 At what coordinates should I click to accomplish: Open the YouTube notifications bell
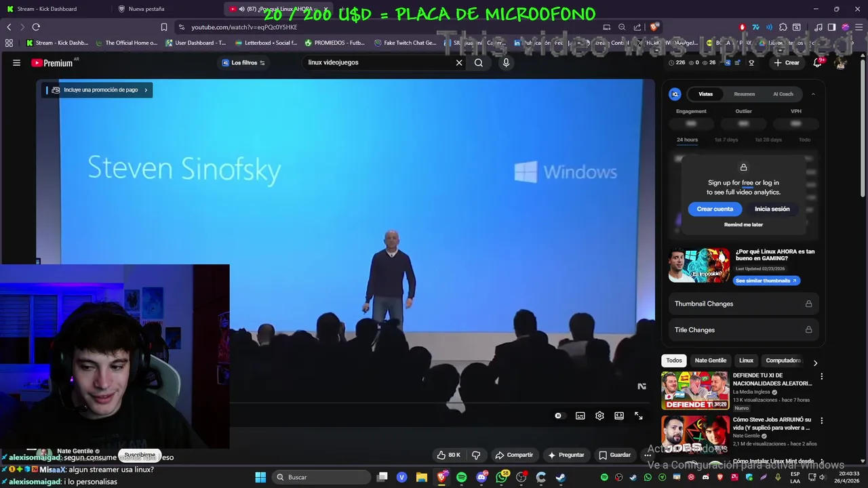point(818,62)
